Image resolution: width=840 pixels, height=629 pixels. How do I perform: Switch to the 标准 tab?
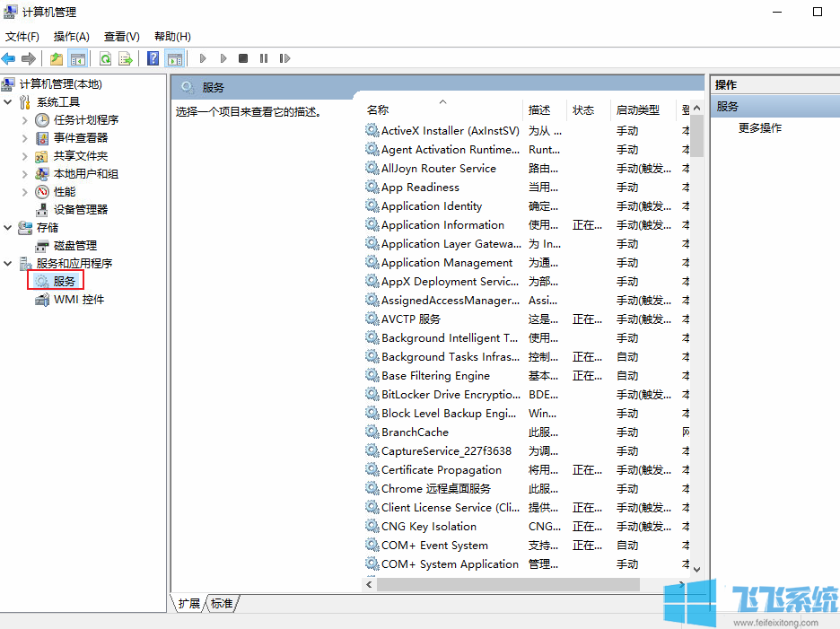coord(222,604)
